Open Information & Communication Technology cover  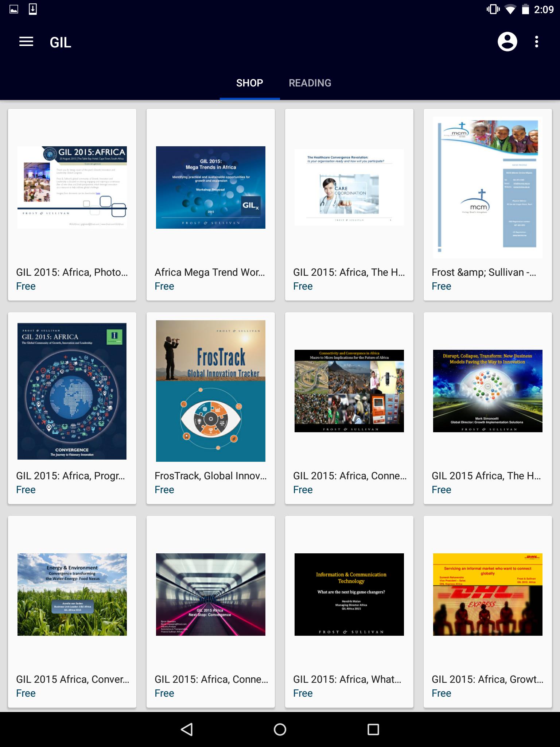click(x=349, y=595)
